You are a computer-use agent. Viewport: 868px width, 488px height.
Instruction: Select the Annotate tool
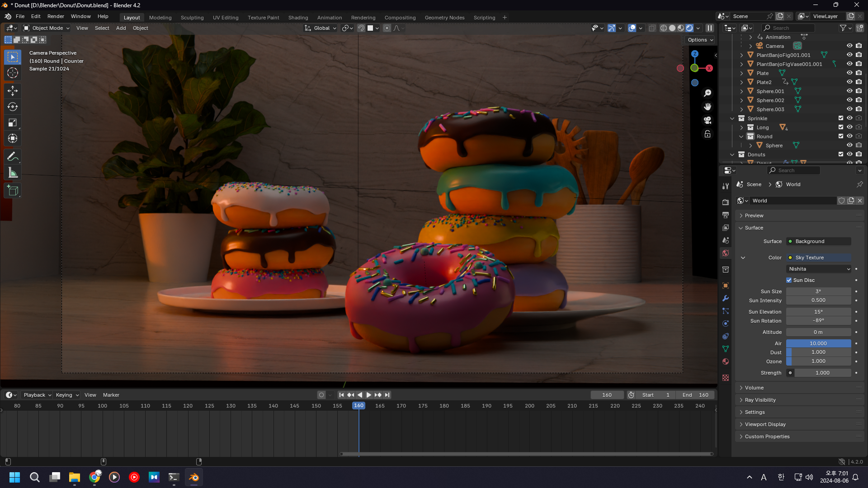13,156
